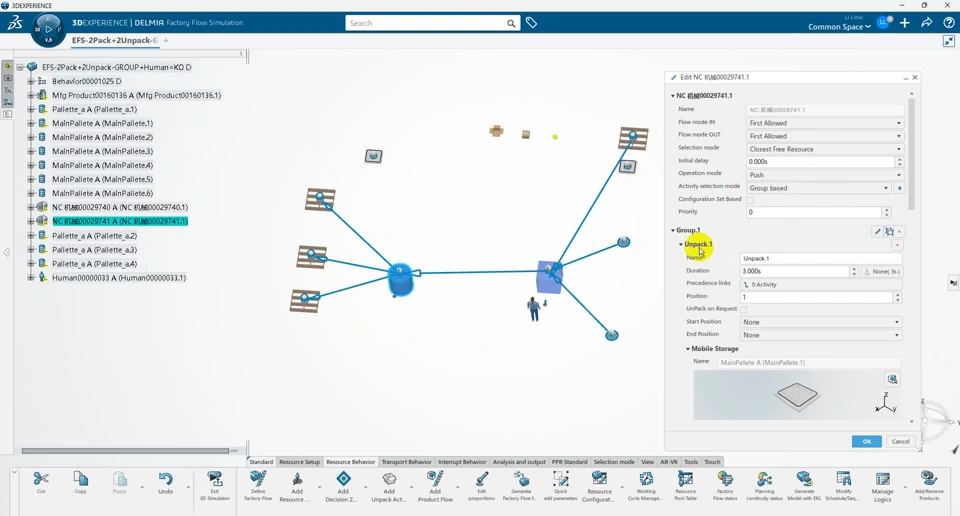Open the Flow mode IN dropdown

click(x=825, y=123)
